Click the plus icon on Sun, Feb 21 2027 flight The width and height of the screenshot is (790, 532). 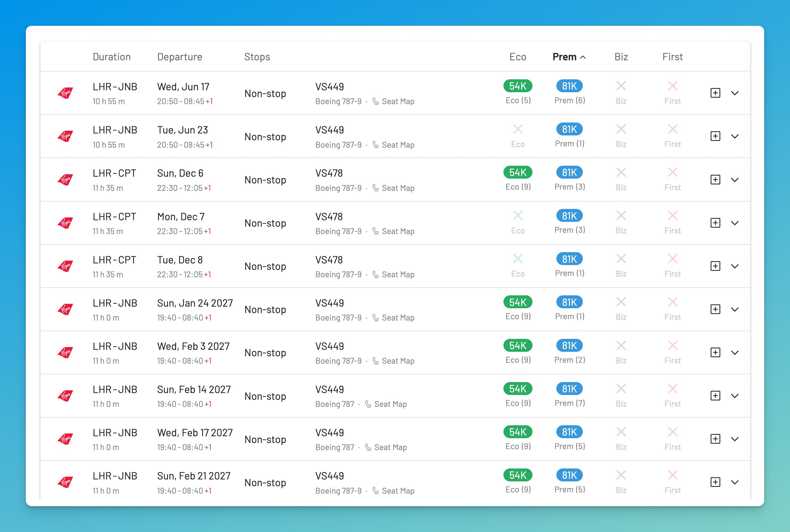point(715,482)
